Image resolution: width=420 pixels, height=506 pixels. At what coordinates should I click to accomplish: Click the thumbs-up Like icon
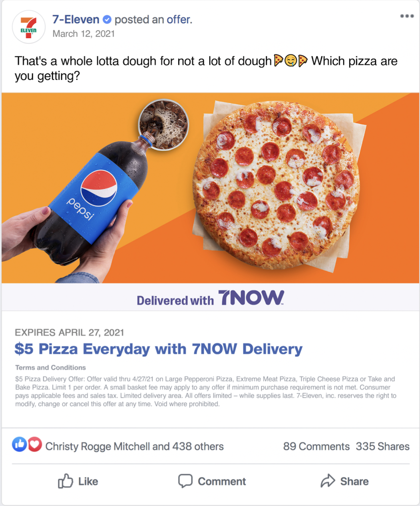[66, 481]
